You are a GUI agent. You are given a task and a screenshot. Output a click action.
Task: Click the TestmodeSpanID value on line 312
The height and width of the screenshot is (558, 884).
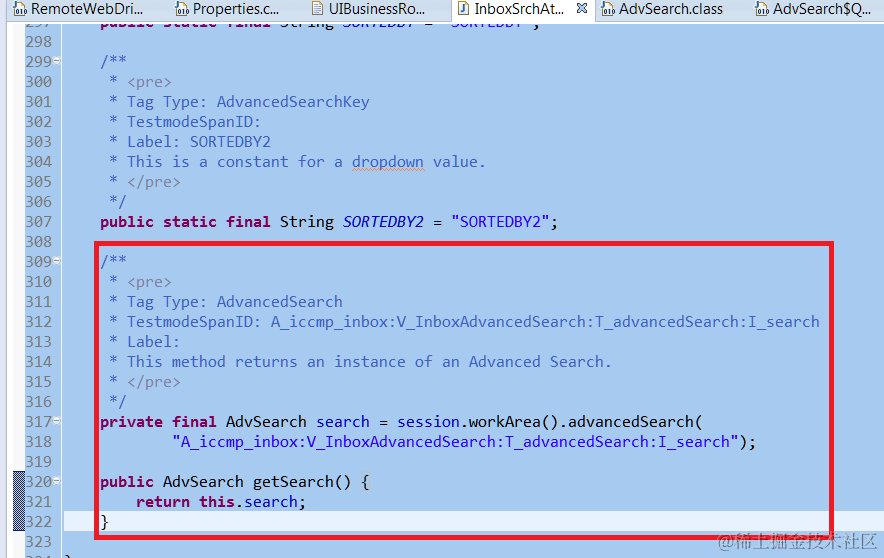[x=545, y=322]
